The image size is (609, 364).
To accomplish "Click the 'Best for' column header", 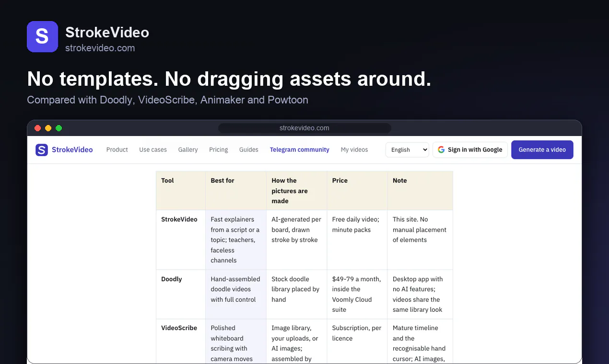I will (236, 191).
